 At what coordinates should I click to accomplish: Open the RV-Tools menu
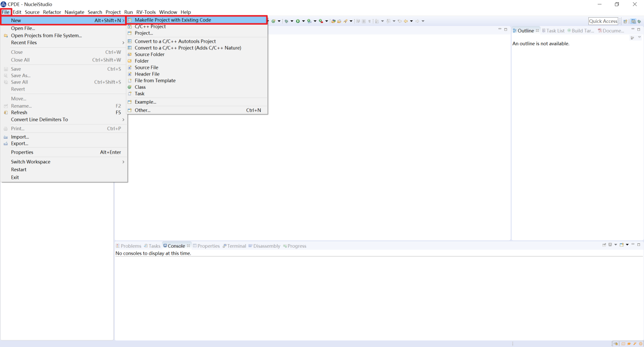point(146,12)
